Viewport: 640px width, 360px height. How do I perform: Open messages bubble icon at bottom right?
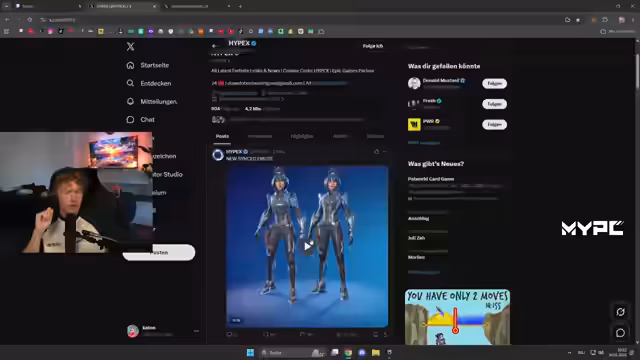620,333
